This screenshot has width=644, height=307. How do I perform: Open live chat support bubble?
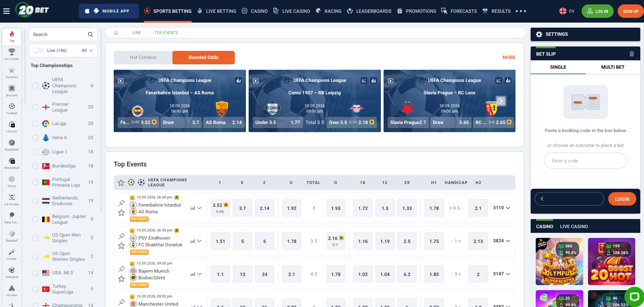pos(634,297)
